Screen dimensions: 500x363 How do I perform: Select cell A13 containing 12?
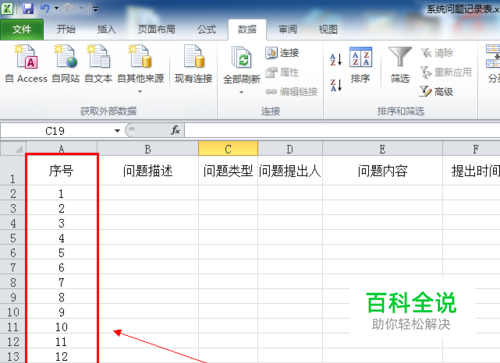[62, 356]
